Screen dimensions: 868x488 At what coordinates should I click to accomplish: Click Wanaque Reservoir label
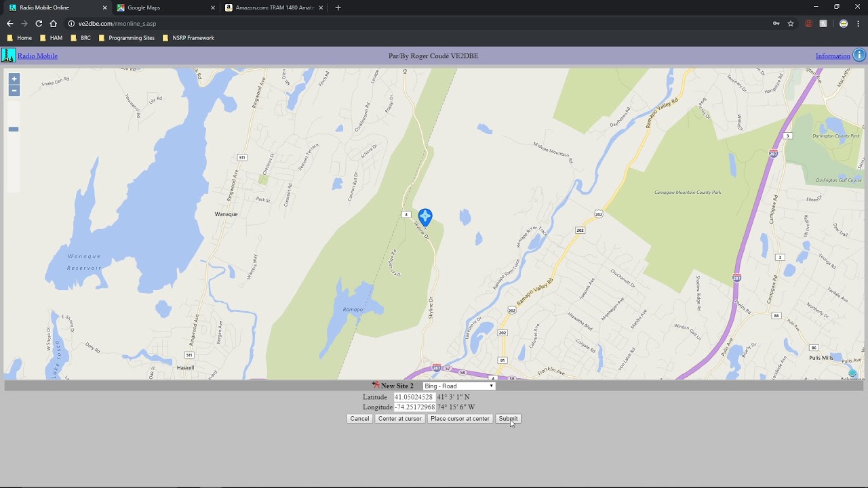point(84,262)
